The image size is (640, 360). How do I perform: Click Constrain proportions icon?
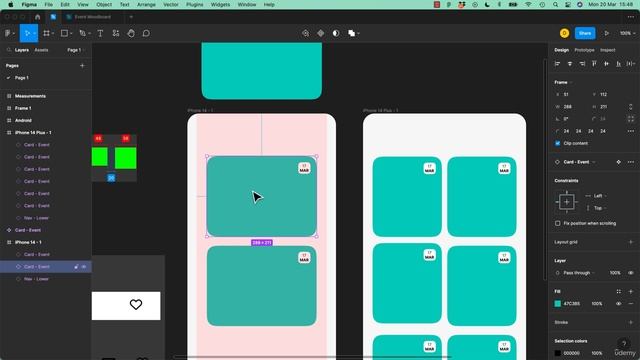coord(631,107)
